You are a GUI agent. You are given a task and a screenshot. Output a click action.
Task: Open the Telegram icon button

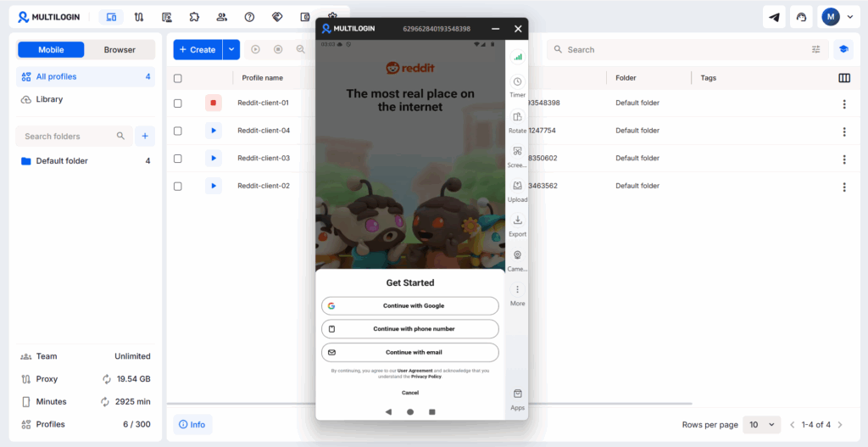tap(774, 17)
